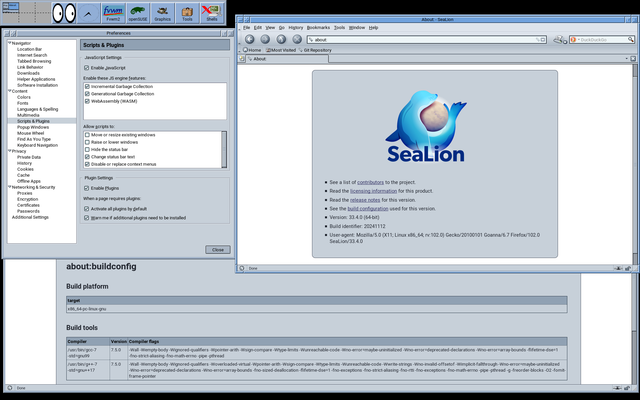
Task: Uncheck Change status bar text
Action: 87,157
